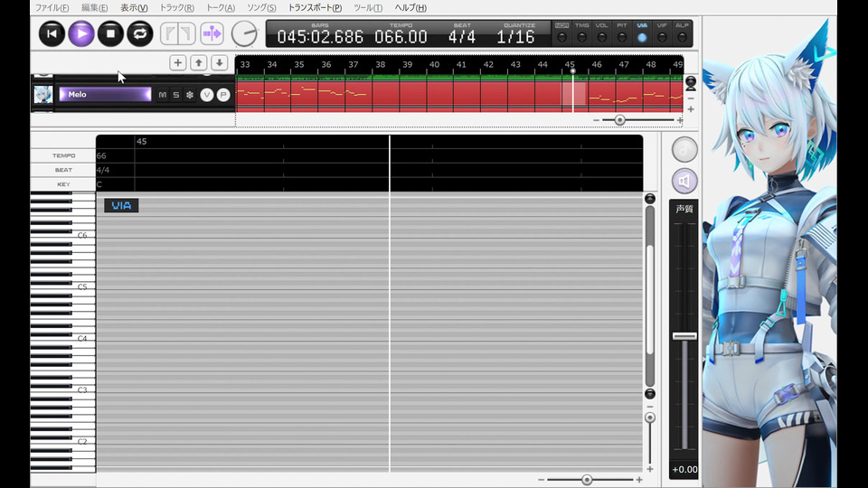Click the TEMPO row label
Viewport: 868px width, 488px height.
(63, 156)
